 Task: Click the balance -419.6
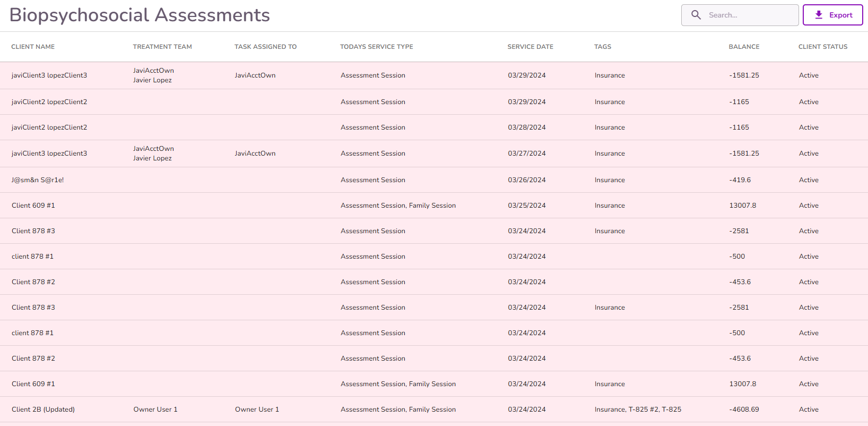[x=740, y=180]
